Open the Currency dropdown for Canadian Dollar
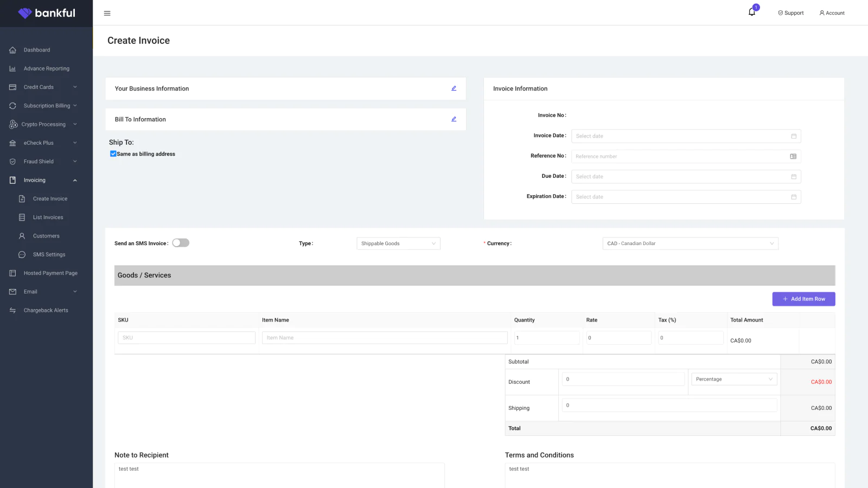 pyautogui.click(x=690, y=243)
